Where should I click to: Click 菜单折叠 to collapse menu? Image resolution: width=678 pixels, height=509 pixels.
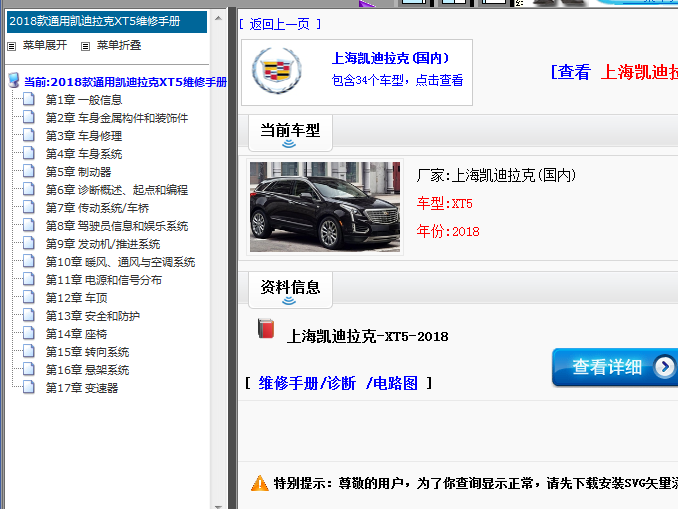pos(119,45)
